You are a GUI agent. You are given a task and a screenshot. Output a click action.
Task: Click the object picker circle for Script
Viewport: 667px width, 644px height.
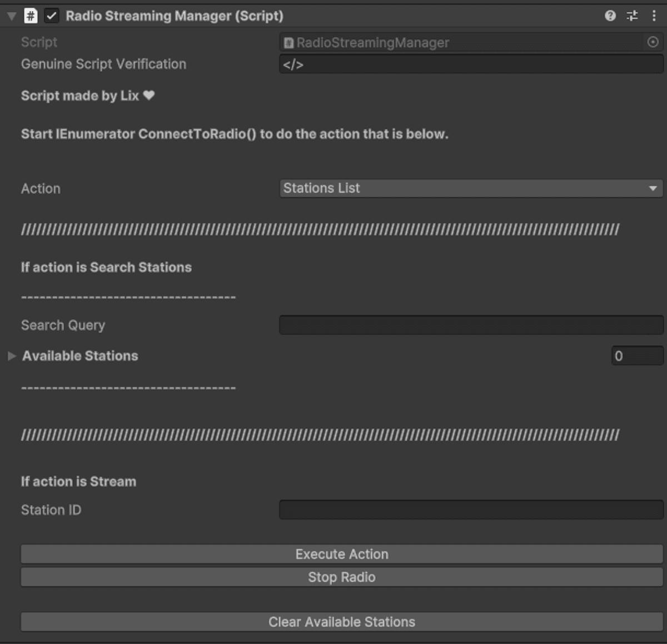[x=653, y=42]
